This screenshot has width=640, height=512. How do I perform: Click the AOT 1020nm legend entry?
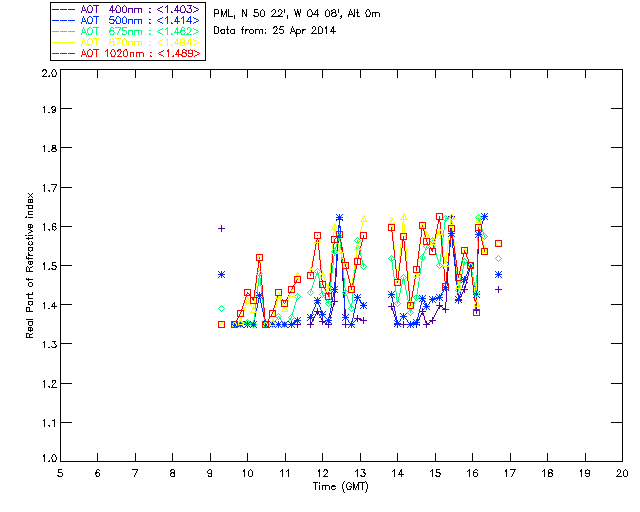click(x=127, y=53)
